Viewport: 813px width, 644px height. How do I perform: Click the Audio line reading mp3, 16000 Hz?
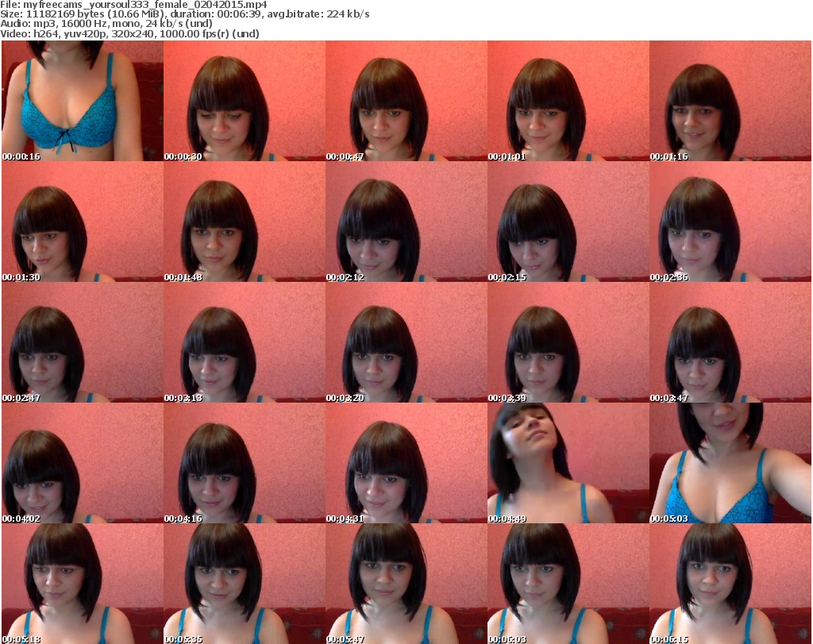[106, 24]
